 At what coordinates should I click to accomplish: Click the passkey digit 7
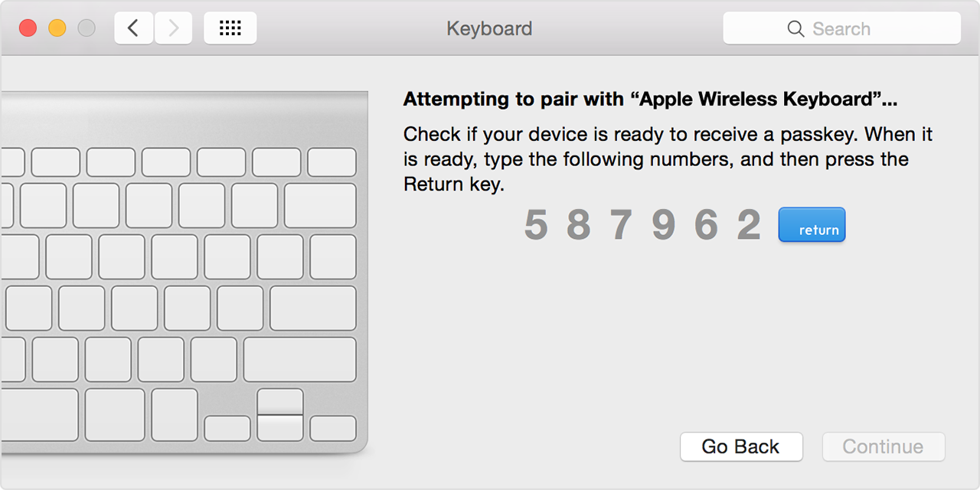[621, 225]
